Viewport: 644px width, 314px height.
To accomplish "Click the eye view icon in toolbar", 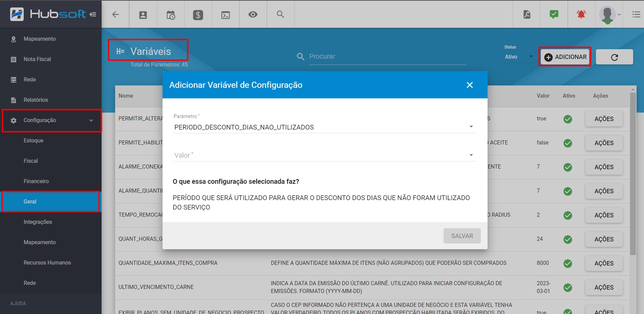I will pyautogui.click(x=253, y=15).
